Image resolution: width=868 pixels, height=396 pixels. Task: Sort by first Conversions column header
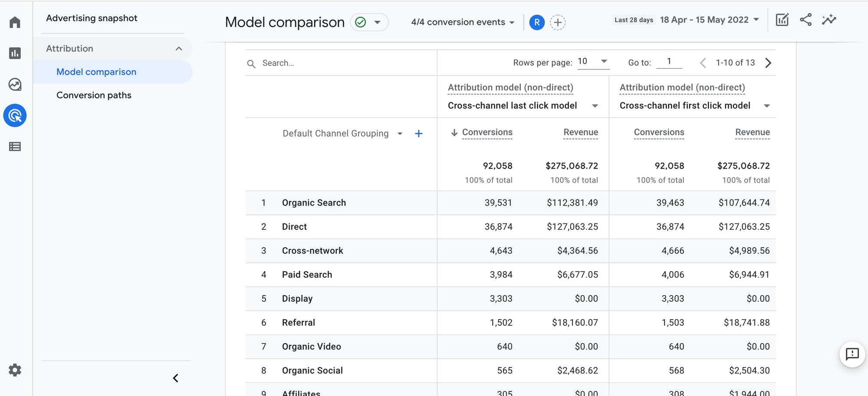pos(487,132)
